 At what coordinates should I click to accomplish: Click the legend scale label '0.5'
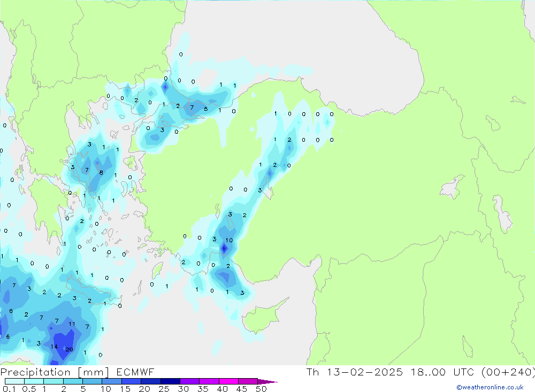29,389
